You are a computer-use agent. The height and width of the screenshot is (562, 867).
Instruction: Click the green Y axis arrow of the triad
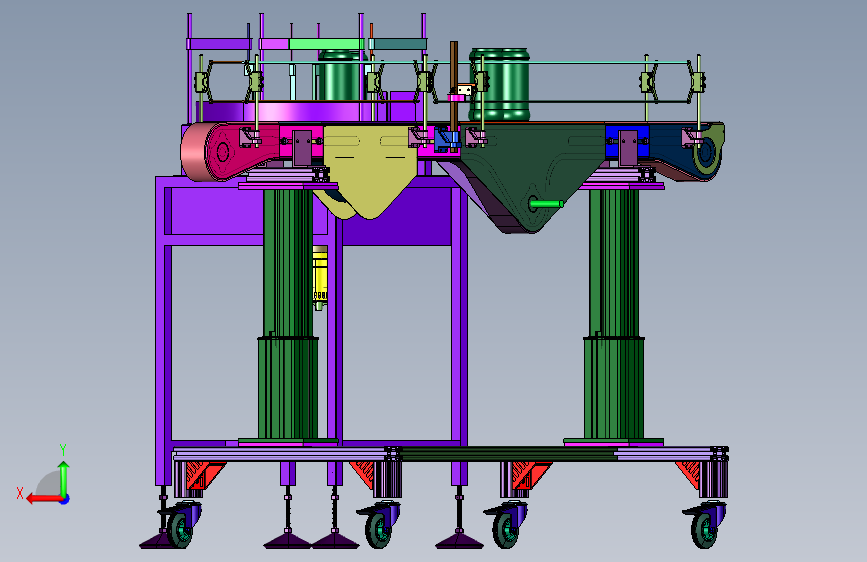(64, 477)
